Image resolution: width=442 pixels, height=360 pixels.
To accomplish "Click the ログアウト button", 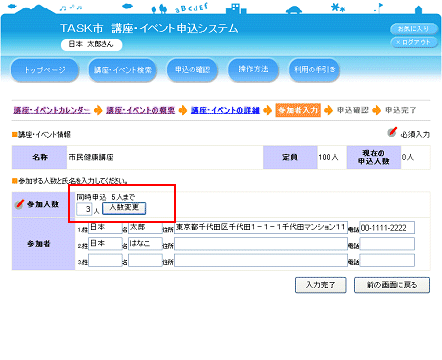I will 414,42.
